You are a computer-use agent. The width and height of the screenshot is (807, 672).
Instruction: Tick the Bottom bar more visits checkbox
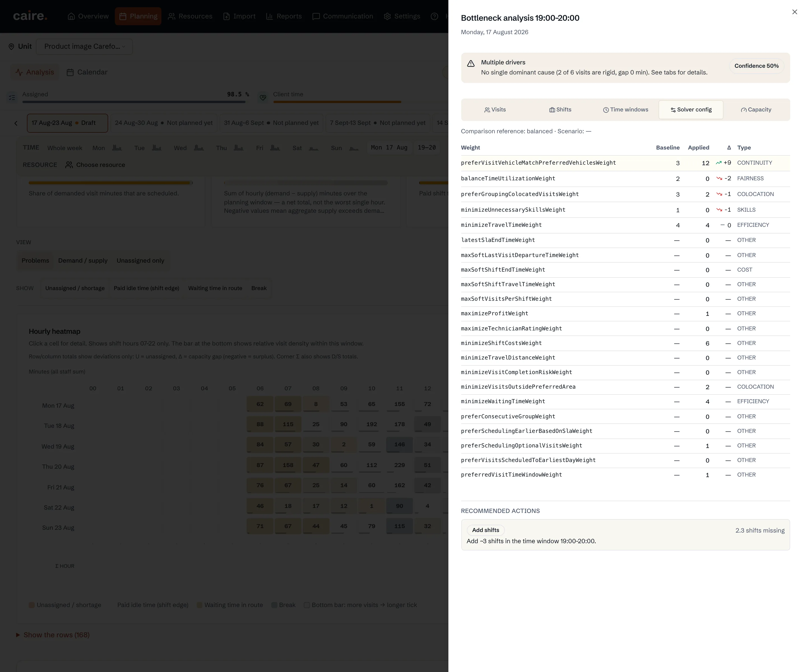[x=307, y=605]
